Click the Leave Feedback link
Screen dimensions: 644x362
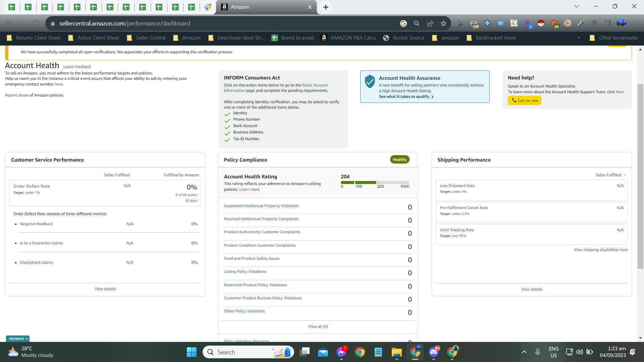pyautogui.click(x=77, y=67)
